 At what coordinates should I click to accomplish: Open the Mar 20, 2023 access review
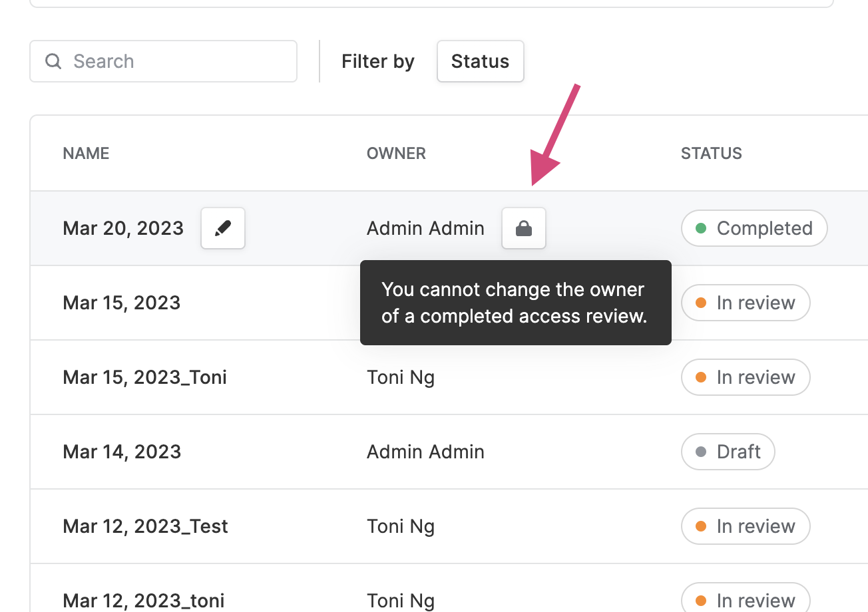[123, 228]
